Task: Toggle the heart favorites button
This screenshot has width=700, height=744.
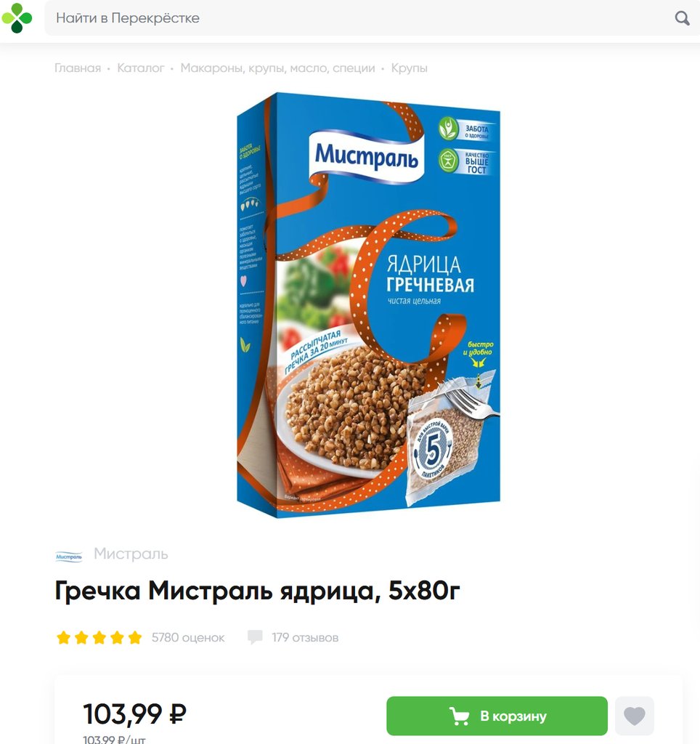Action: pos(635,716)
